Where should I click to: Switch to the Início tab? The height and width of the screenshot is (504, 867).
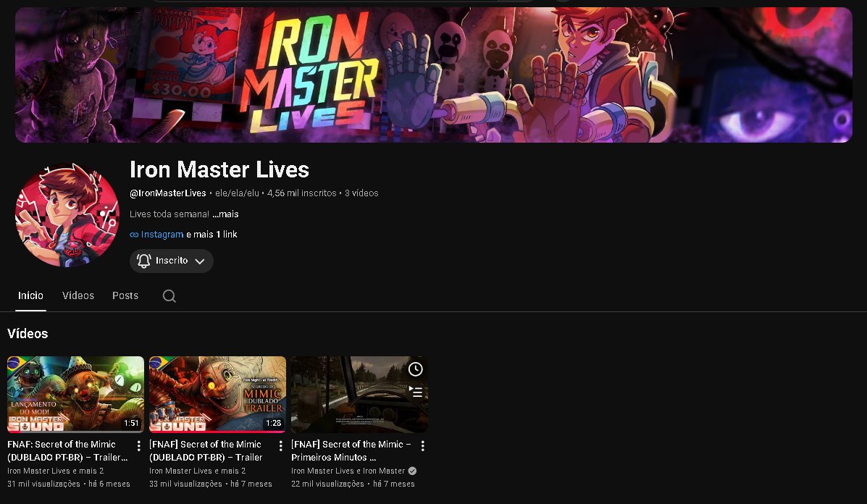tap(30, 295)
